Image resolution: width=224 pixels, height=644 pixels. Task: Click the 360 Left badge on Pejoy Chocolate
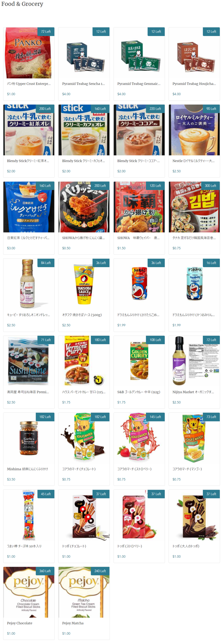click(45, 571)
